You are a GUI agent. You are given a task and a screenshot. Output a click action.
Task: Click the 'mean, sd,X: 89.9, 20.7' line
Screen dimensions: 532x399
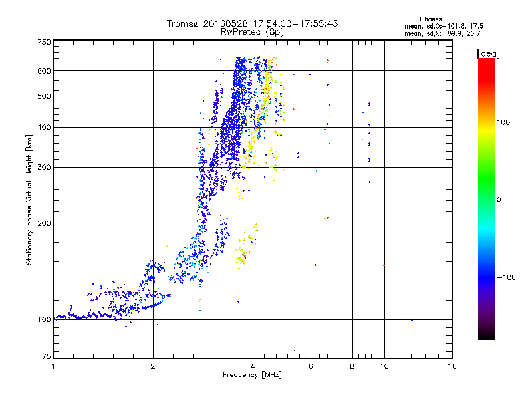pyautogui.click(x=442, y=34)
